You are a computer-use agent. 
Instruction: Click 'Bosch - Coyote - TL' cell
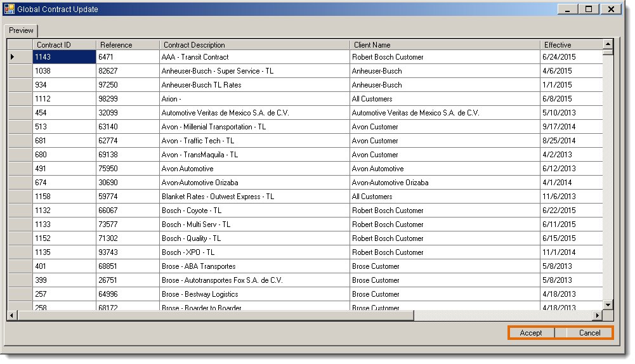point(255,211)
